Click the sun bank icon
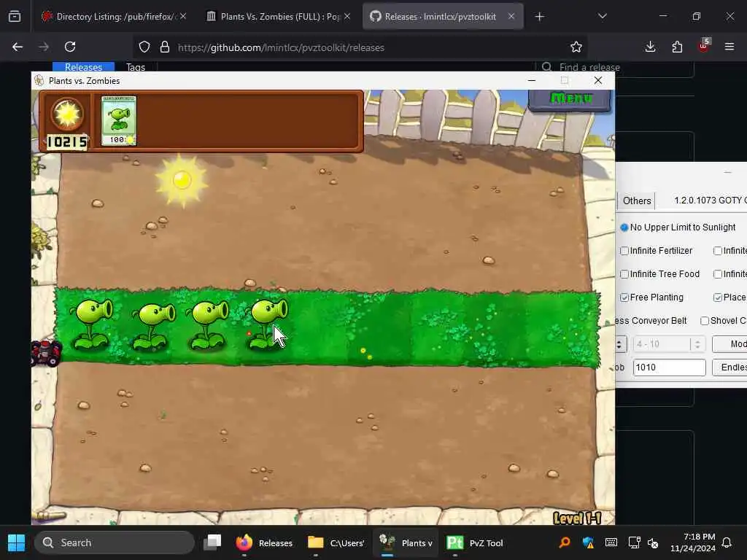 pyautogui.click(x=67, y=114)
